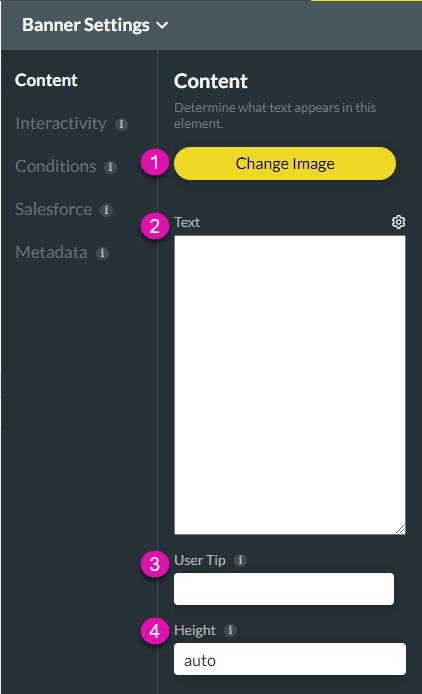Image resolution: width=422 pixels, height=694 pixels.
Task: Click the info icon beside Metadata
Action: (x=102, y=253)
